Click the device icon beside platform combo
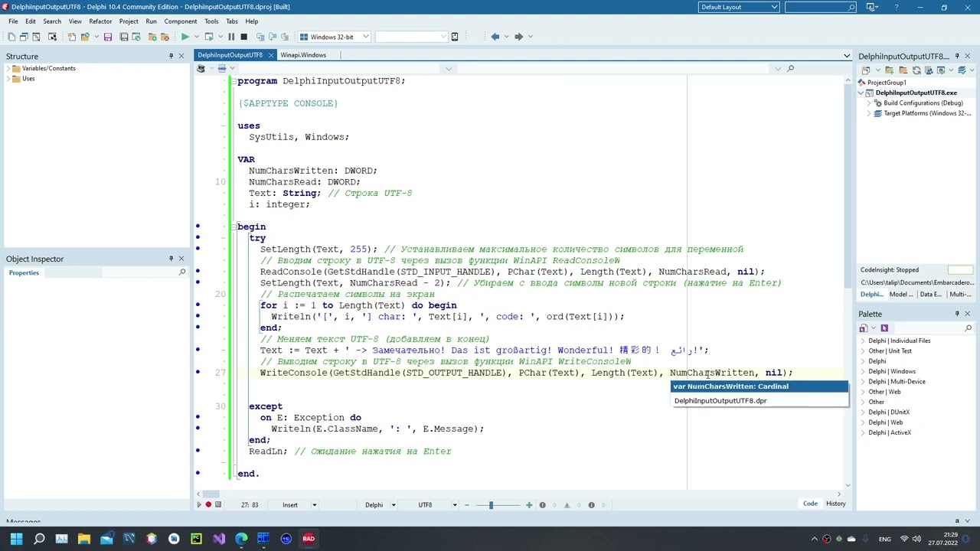Screen dimensions: 980x551 pyautogui.click(x=454, y=37)
